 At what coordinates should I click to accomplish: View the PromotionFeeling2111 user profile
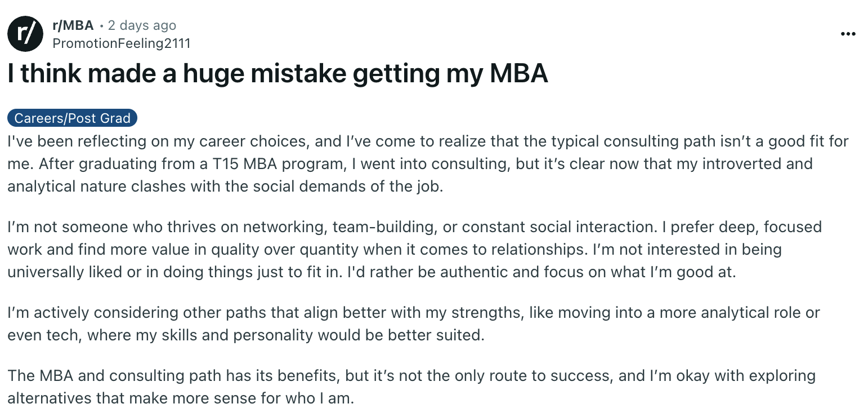click(x=121, y=43)
